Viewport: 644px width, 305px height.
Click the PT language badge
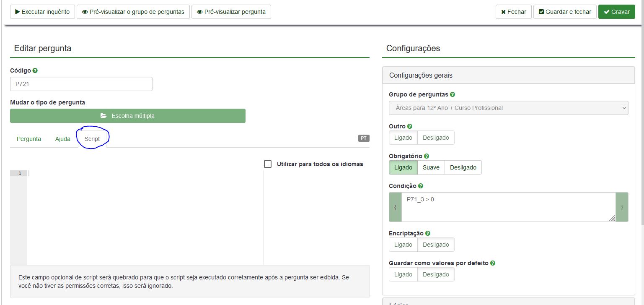coord(364,138)
